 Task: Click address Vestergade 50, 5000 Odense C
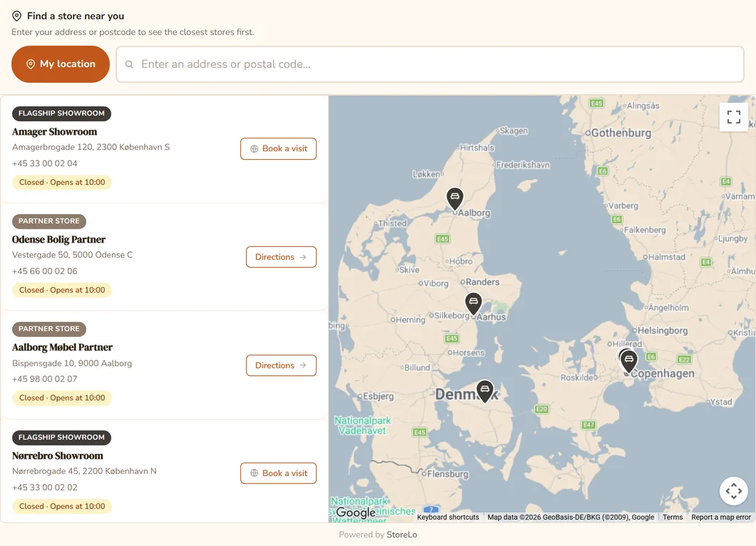click(72, 255)
